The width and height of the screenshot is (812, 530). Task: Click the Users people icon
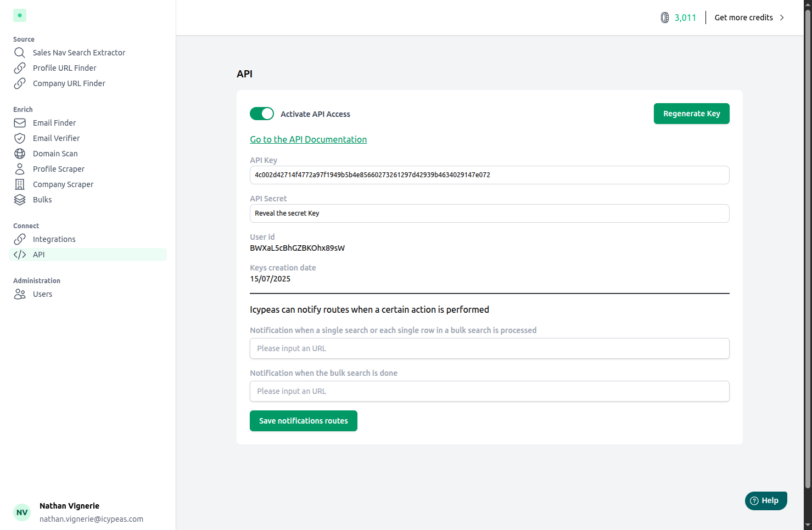20,294
